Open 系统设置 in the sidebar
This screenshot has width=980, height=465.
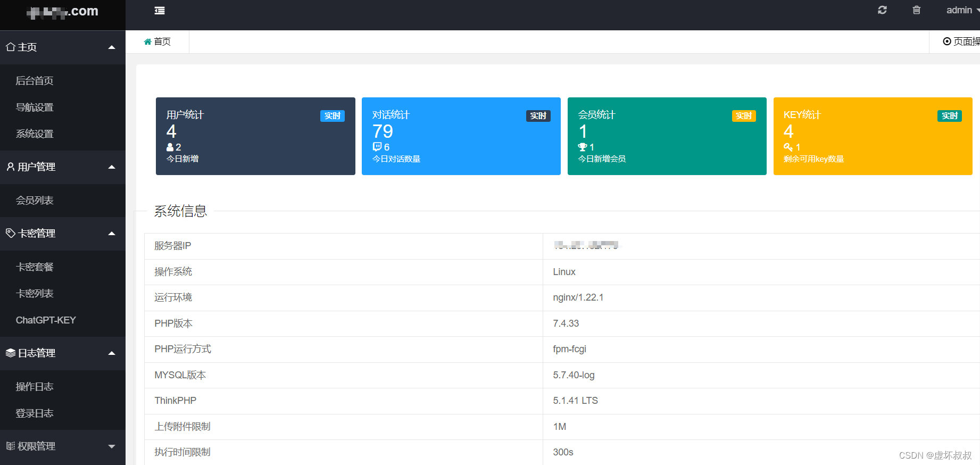pos(35,134)
